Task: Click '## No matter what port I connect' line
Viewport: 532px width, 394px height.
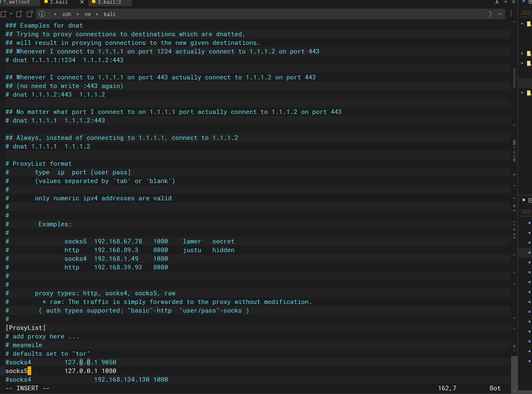Action: click(x=173, y=112)
